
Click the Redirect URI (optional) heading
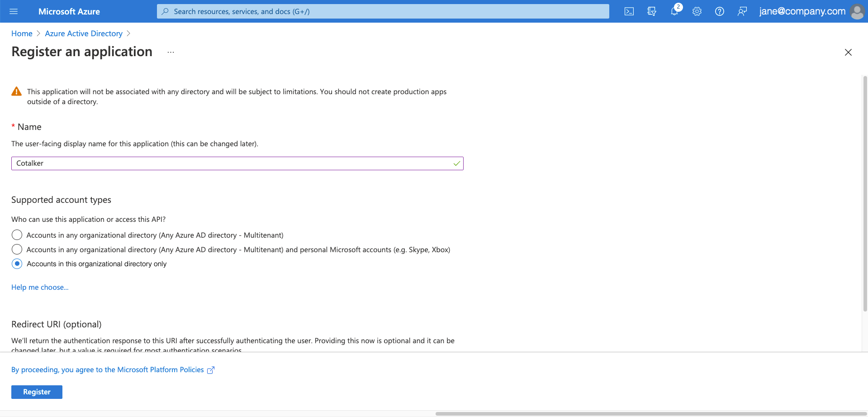coord(57,324)
